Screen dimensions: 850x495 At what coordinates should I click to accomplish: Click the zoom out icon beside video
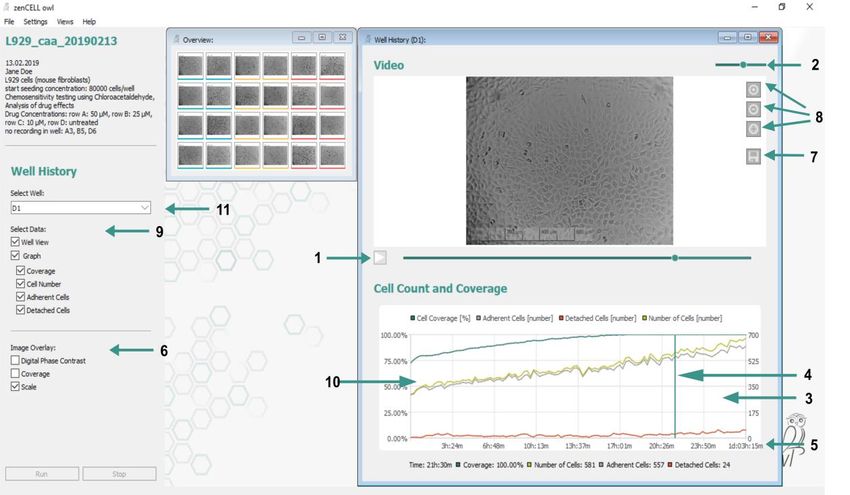tap(754, 109)
